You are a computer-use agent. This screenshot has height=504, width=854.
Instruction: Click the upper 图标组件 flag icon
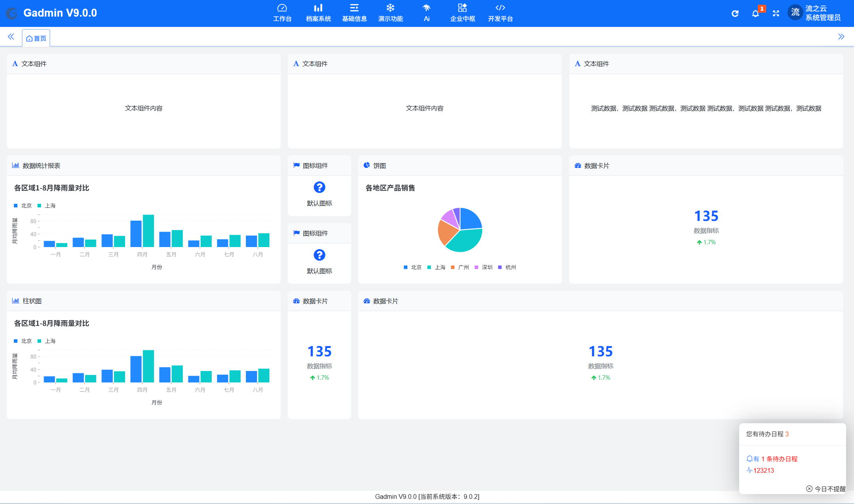point(297,165)
